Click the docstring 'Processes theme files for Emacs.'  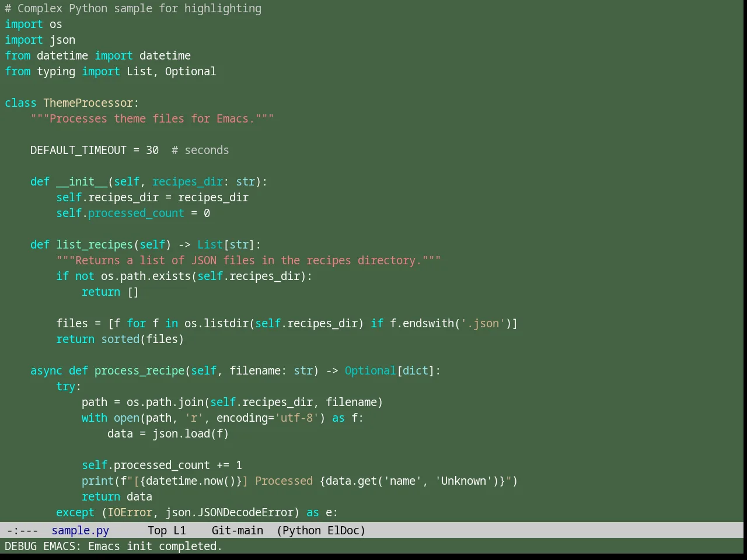[152, 118]
